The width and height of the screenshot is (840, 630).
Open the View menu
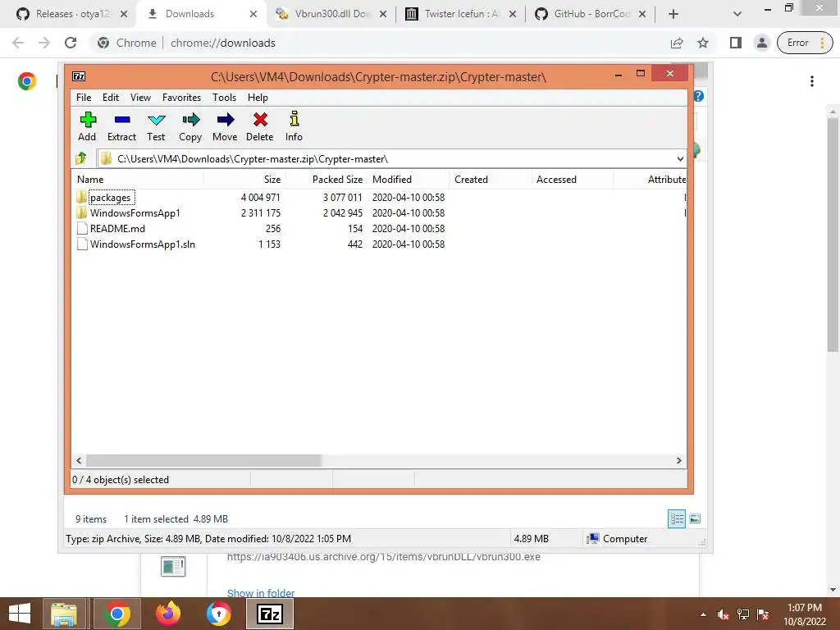[140, 98]
